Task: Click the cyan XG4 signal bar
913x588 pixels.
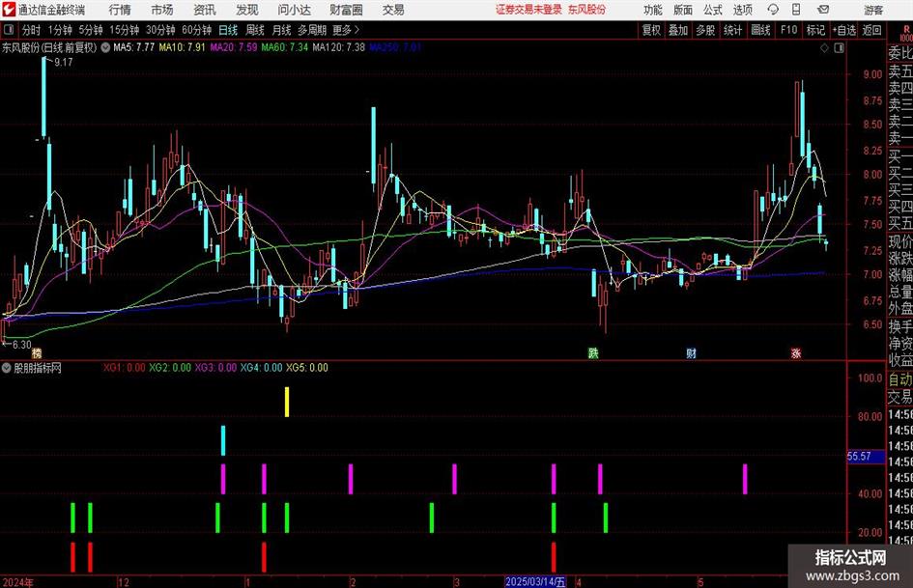Action: 223,440
